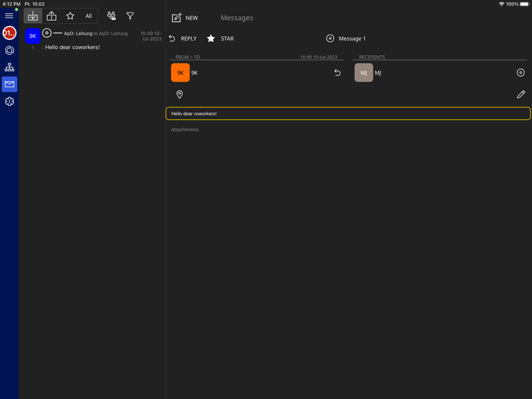Screen dimensions: 532x399
Task: Open the medical star sidebar icon
Action: (x=9, y=101)
